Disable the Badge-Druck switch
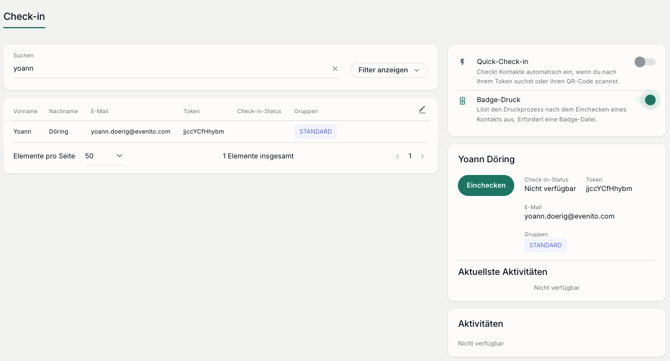670x361 pixels. pyautogui.click(x=646, y=100)
